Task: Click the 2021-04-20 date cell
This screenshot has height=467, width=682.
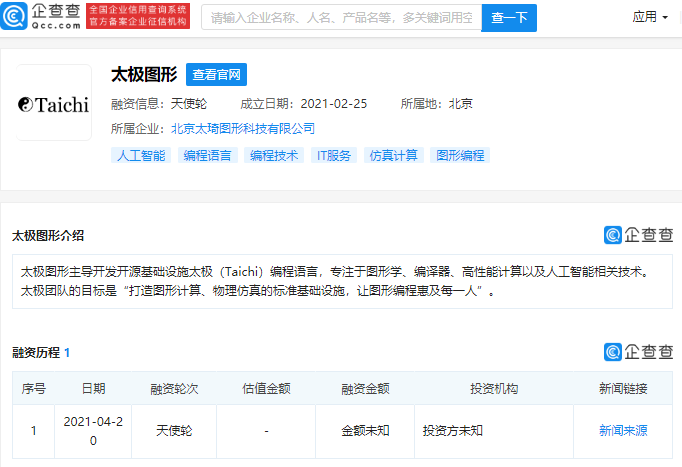Action: click(93, 431)
